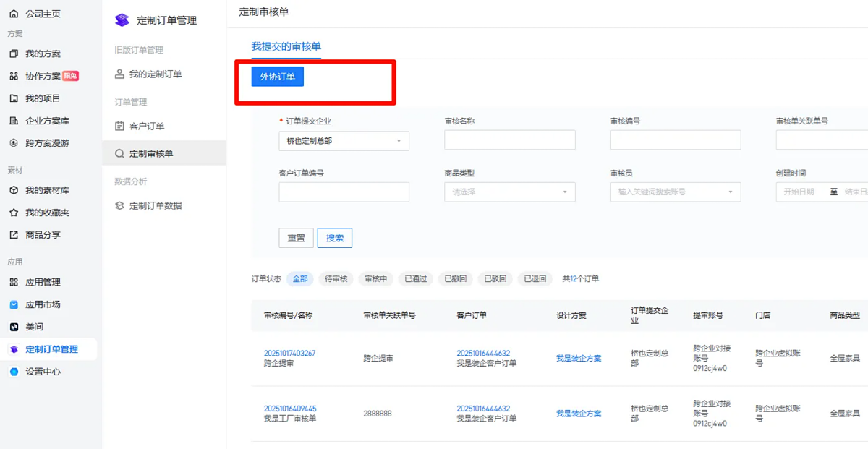Open audit number link 20251017403267
Viewport: 868px width, 449px height.
click(x=289, y=354)
